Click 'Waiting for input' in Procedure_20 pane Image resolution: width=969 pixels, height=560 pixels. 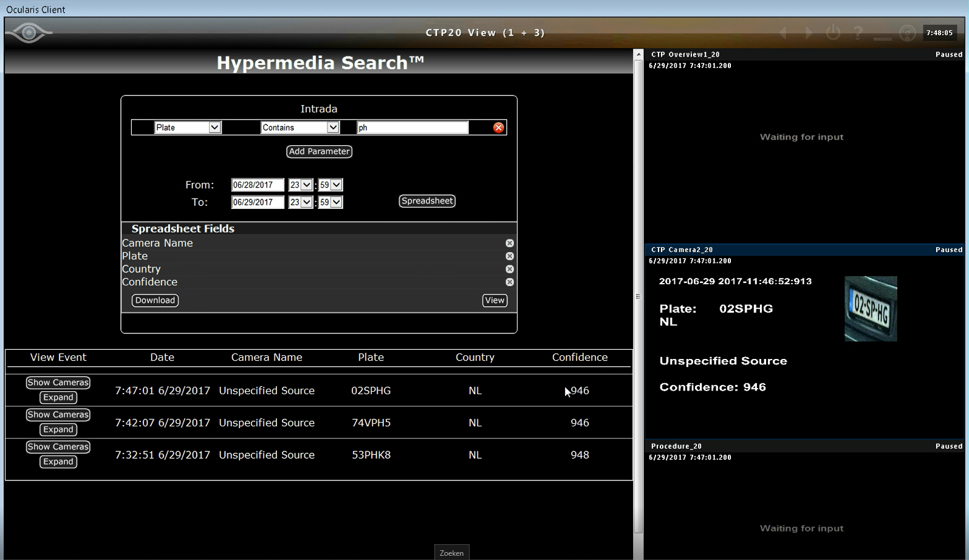click(801, 528)
